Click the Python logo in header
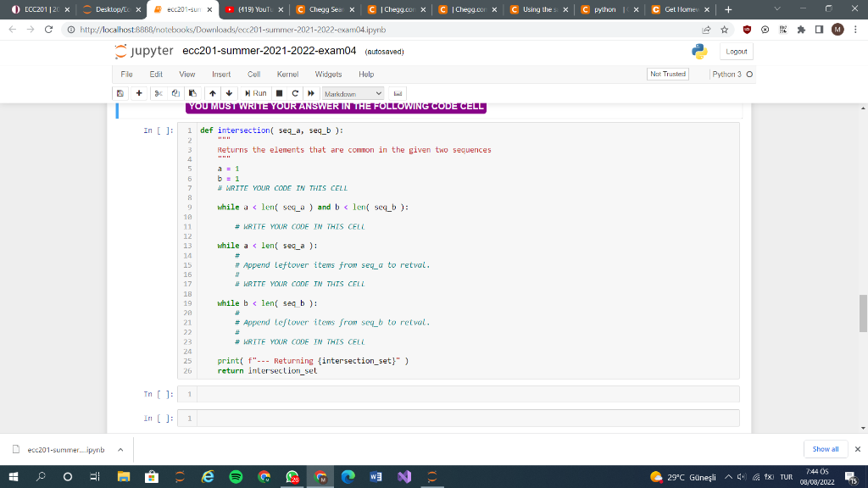Image resolution: width=868 pixels, height=488 pixels. coord(699,52)
